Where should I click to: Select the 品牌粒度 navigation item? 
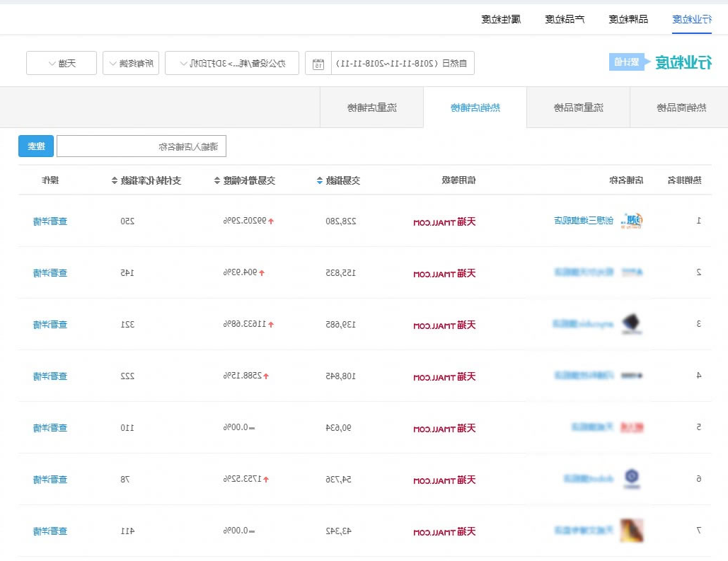coord(629,18)
